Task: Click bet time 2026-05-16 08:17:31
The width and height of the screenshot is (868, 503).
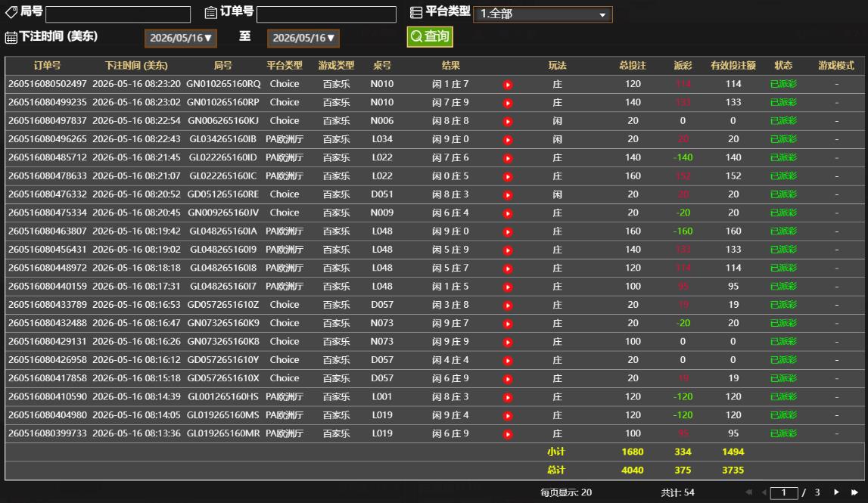Action: coord(136,286)
